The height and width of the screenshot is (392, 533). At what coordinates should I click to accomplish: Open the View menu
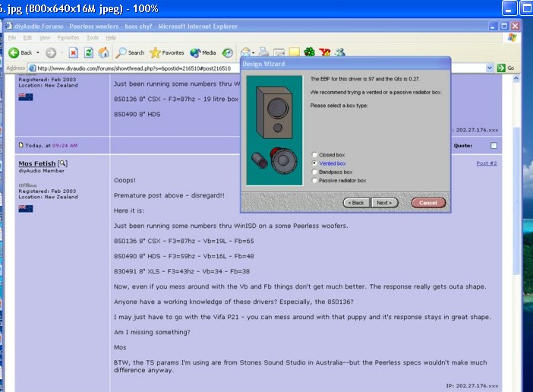click(x=45, y=38)
